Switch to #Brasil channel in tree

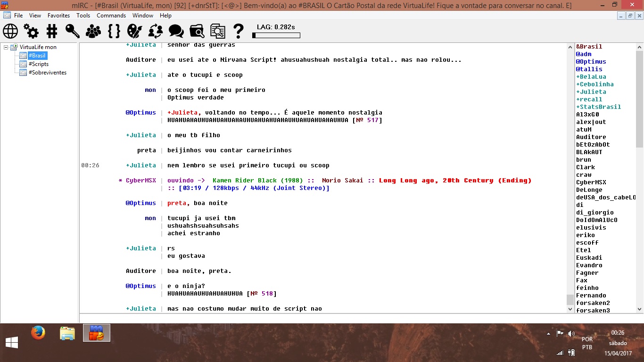pyautogui.click(x=37, y=56)
